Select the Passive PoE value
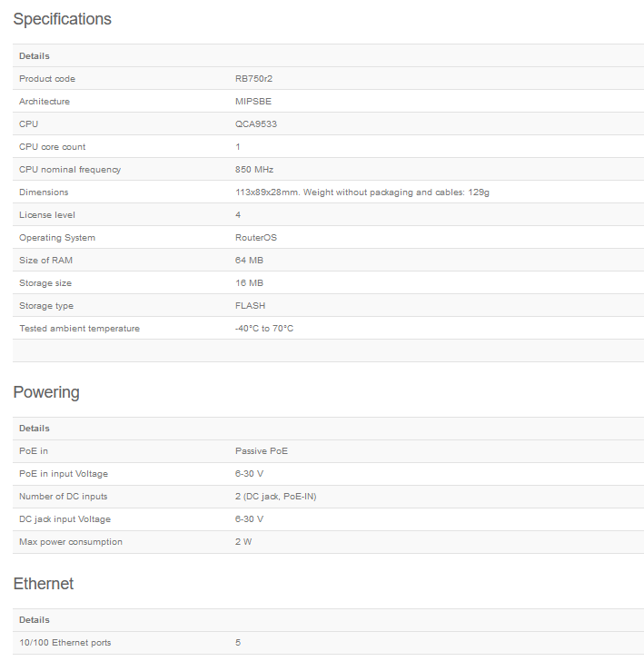The image size is (644, 671). pyautogui.click(x=262, y=451)
